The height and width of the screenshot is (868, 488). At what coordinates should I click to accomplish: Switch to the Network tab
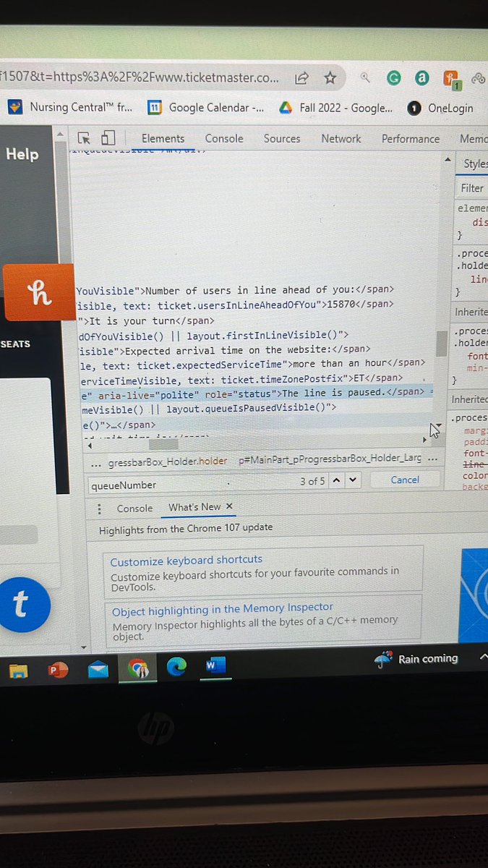coord(341,138)
